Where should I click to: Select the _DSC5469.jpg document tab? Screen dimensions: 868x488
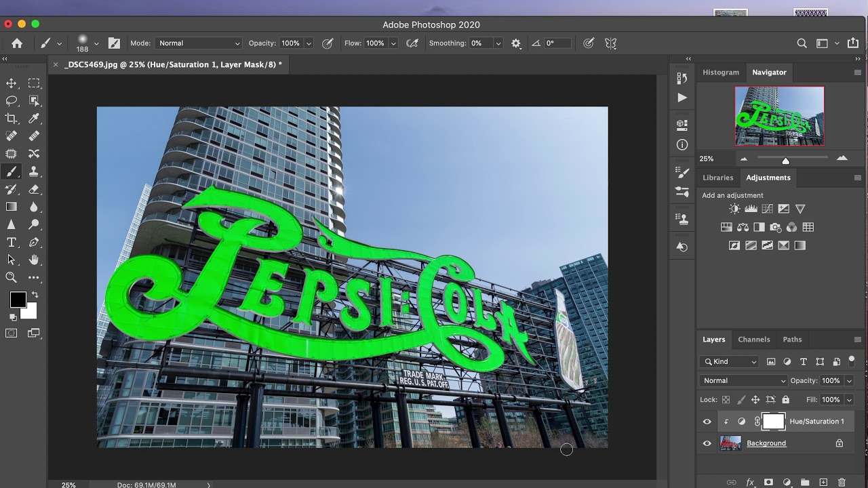tap(173, 64)
